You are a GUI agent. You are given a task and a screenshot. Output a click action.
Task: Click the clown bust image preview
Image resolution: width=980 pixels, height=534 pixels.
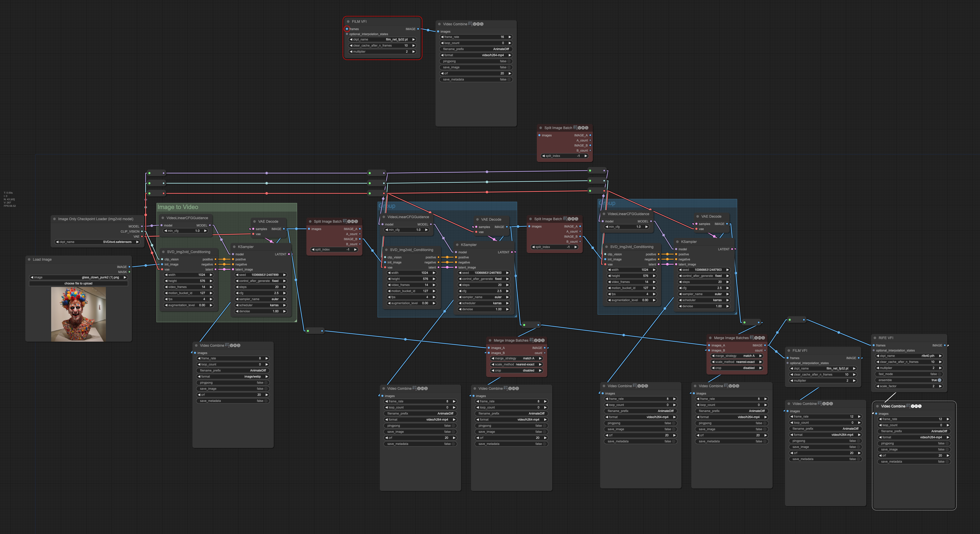pos(78,314)
